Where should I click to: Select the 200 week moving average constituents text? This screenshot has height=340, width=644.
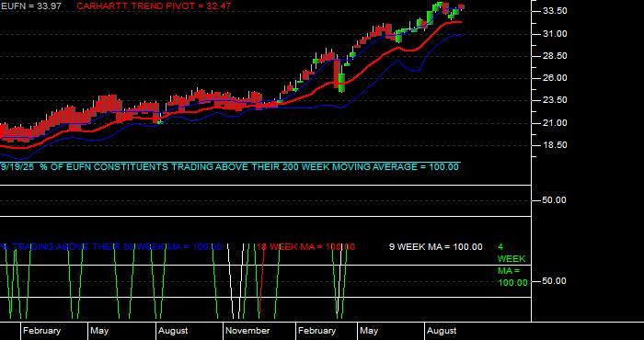(230, 167)
